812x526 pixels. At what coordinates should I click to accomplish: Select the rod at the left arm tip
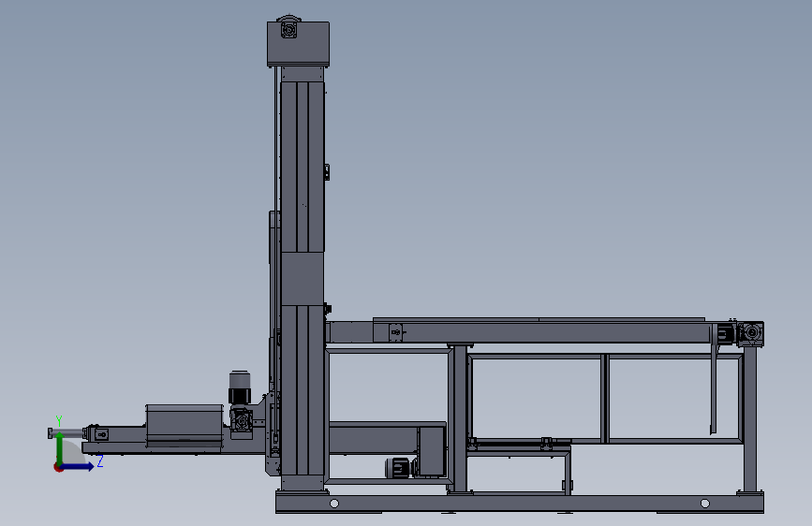pos(66,432)
